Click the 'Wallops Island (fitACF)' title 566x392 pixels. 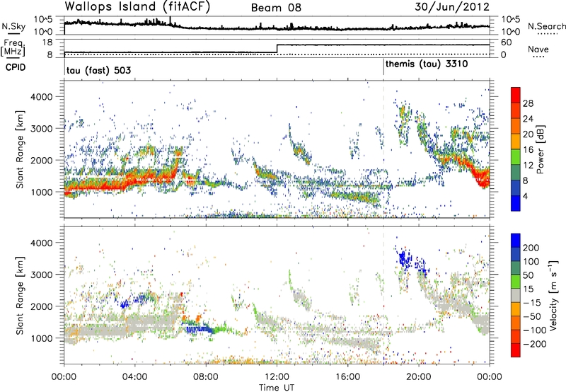(x=137, y=7)
